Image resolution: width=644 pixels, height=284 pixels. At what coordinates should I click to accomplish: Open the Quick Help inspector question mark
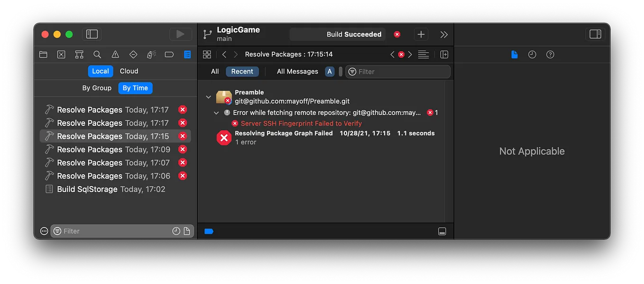(x=550, y=54)
